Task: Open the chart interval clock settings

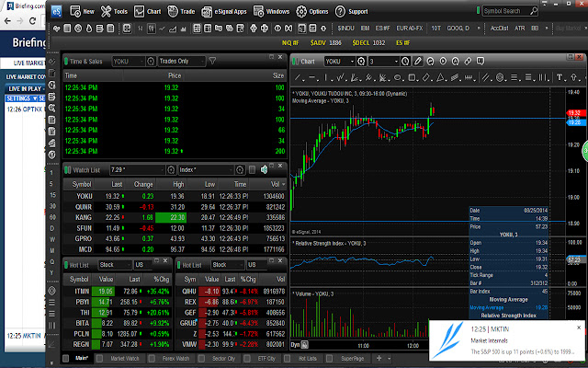Action: 405,61
